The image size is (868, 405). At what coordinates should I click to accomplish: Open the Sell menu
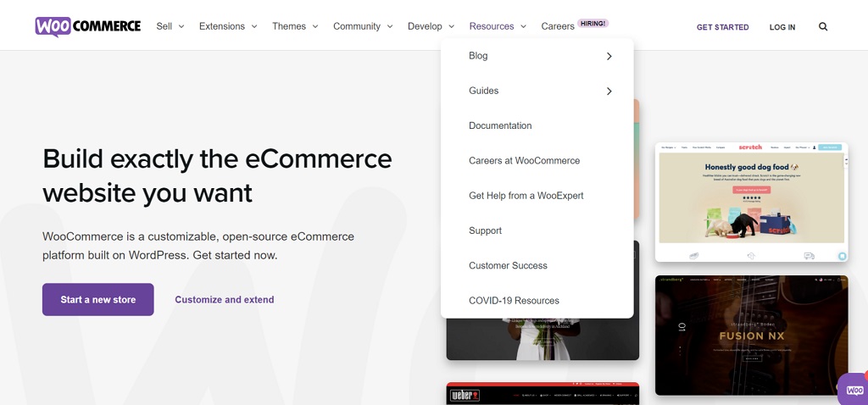pos(164,26)
